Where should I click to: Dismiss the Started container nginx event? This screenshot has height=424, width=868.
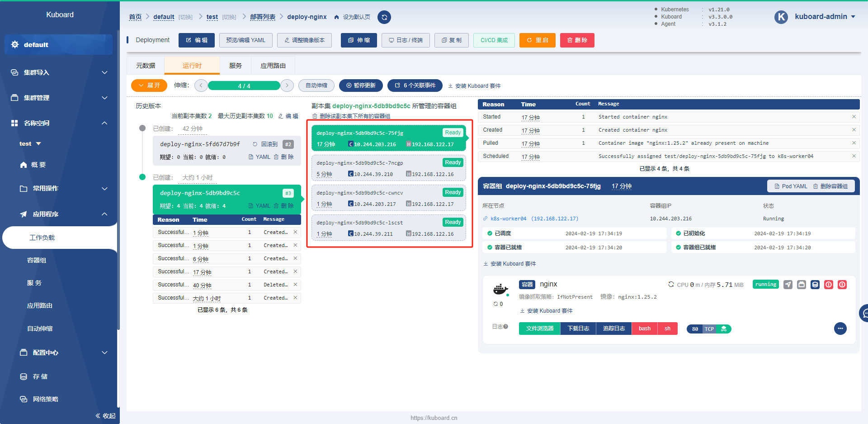(x=854, y=117)
